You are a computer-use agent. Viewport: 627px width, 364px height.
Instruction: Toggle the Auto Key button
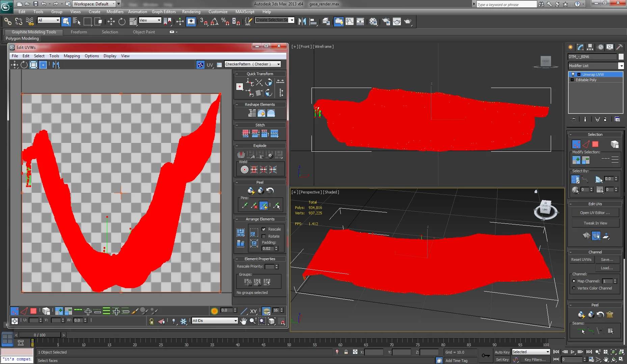click(x=502, y=352)
